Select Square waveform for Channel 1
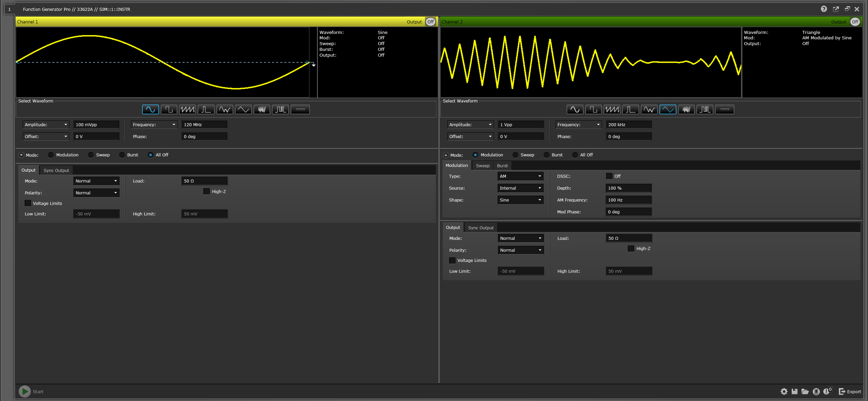Screen dimensions: 868x401 pyautogui.click(x=169, y=110)
